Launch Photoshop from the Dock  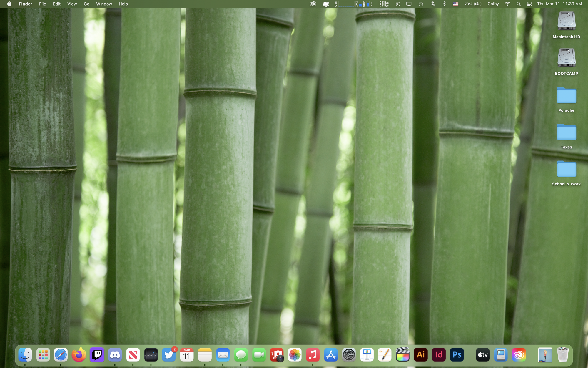tap(457, 355)
